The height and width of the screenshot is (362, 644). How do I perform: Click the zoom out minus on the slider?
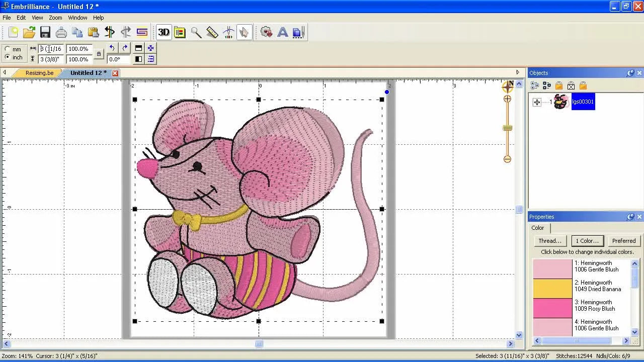pyautogui.click(x=507, y=159)
